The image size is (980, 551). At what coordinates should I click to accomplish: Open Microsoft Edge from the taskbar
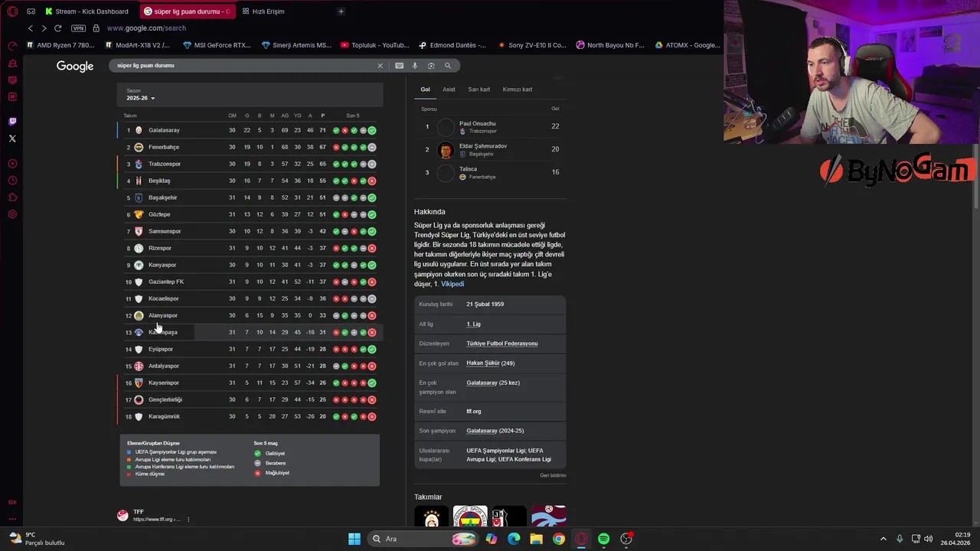(514, 539)
